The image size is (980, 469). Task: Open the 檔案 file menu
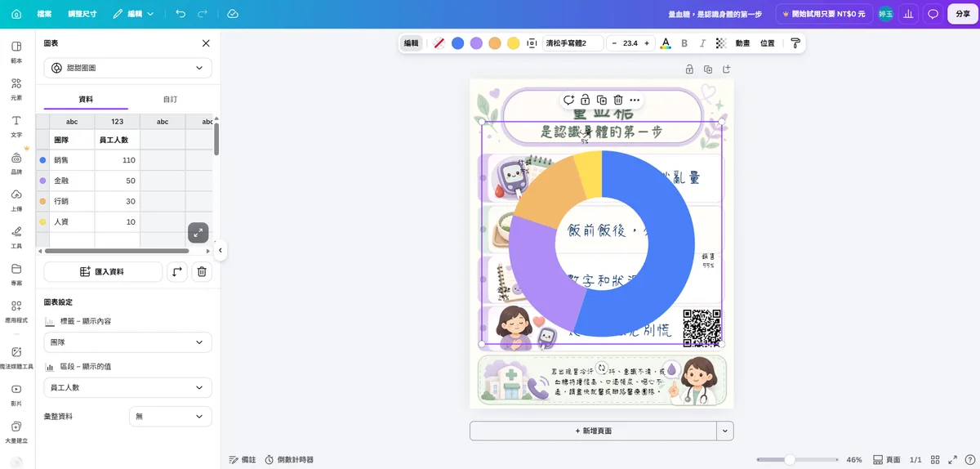click(x=44, y=14)
